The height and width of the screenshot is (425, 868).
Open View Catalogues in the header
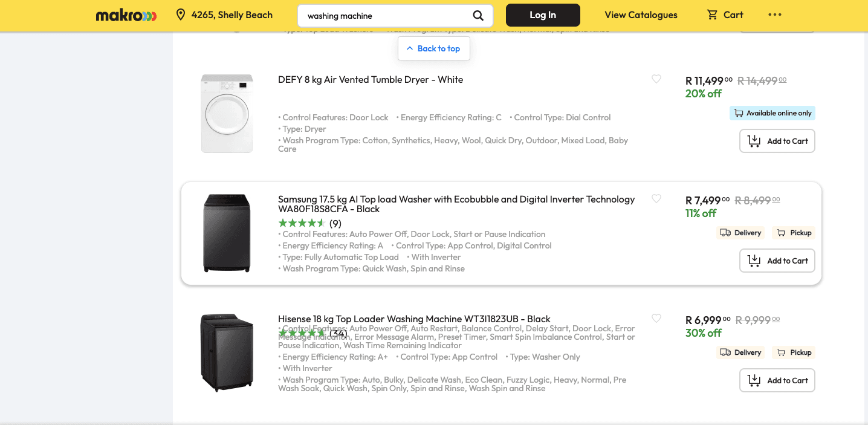[641, 15]
